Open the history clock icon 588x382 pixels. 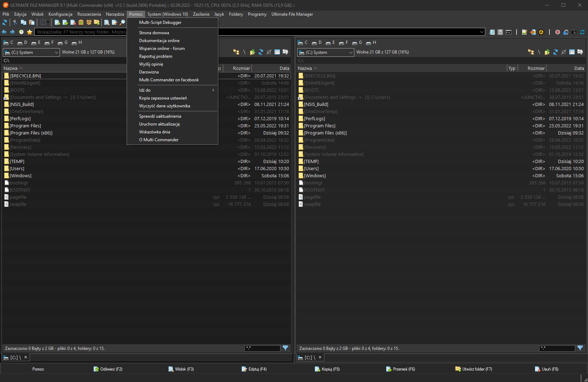[21, 32]
